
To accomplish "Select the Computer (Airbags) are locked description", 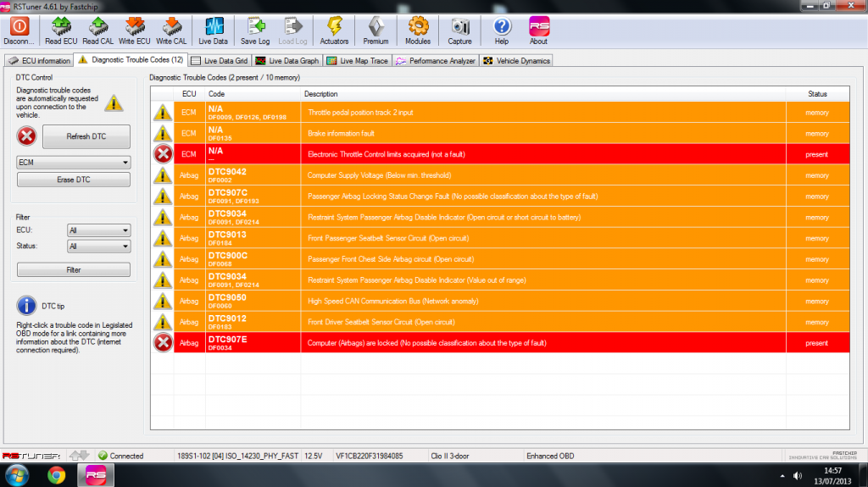I will [427, 343].
